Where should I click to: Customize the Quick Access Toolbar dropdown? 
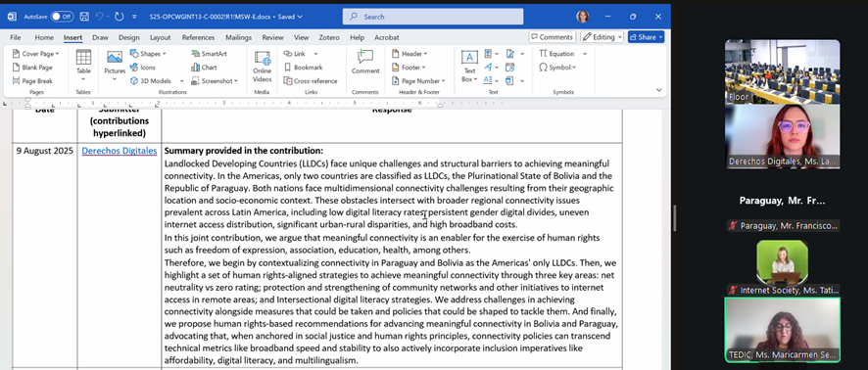pyautogui.click(x=134, y=17)
